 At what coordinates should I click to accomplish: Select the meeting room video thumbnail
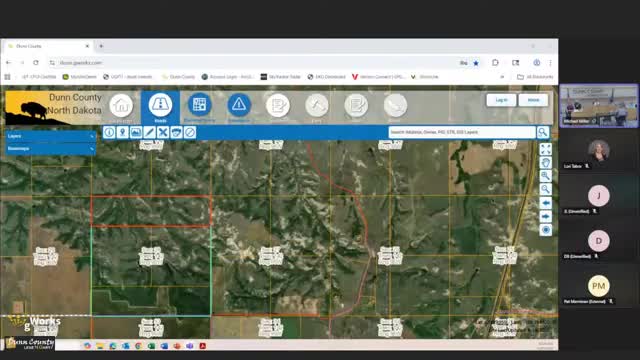599,106
